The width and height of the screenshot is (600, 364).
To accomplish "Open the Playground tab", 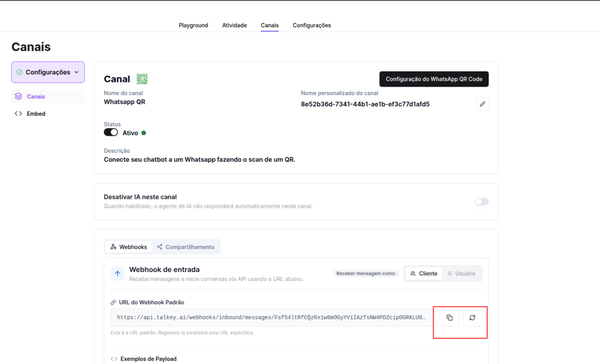I will [x=193, y=25].
